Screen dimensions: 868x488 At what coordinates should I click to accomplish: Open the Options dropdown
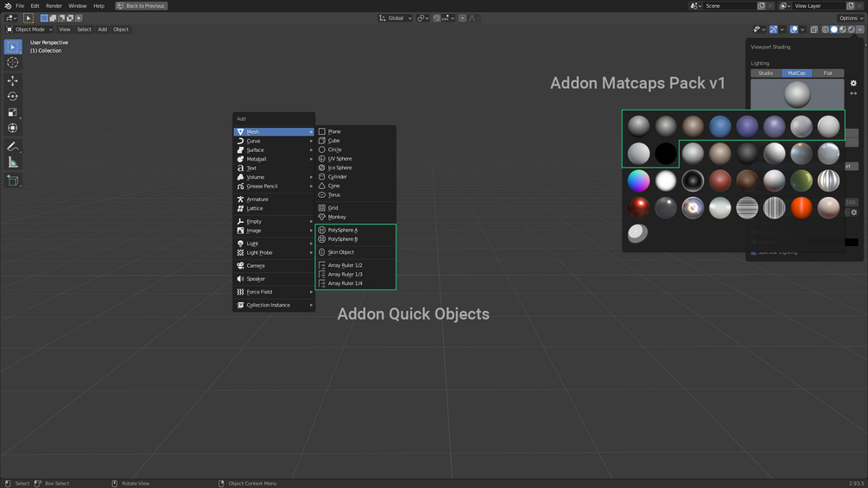click(x=851, y=18)
